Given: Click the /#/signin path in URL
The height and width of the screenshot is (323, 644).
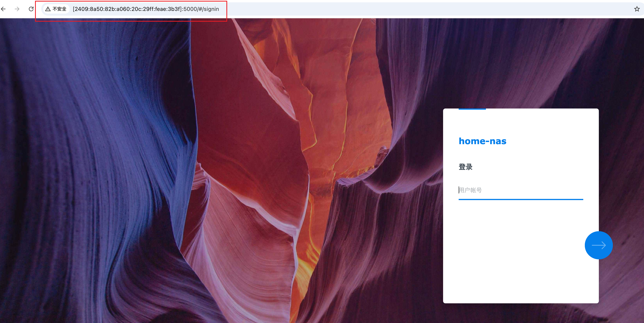Looking at the screenshot, I should [x=208, y=9].
